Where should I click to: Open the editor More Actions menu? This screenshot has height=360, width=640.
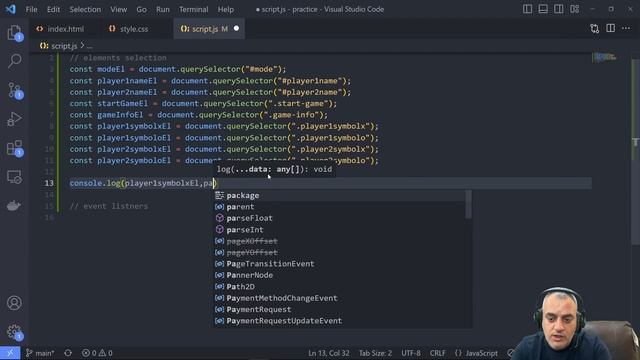point(626,28)
